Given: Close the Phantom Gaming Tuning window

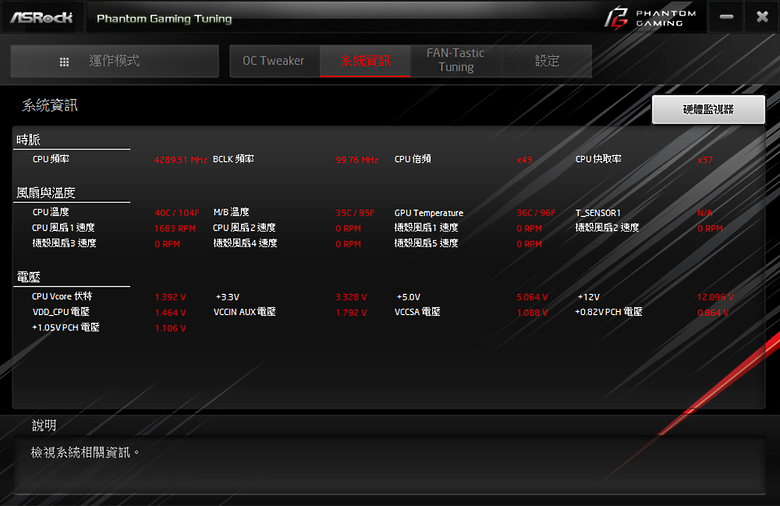Looking at the screenshot, I should point(762,17).
